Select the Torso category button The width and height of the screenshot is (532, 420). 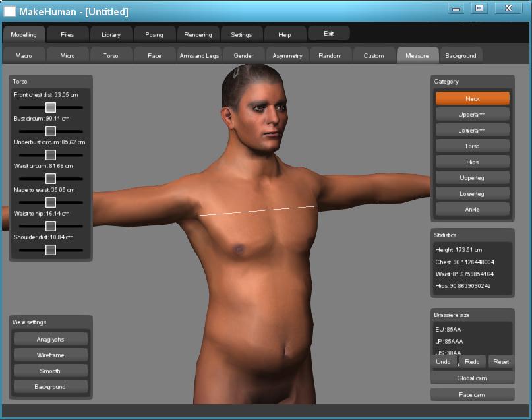[472, 146]
